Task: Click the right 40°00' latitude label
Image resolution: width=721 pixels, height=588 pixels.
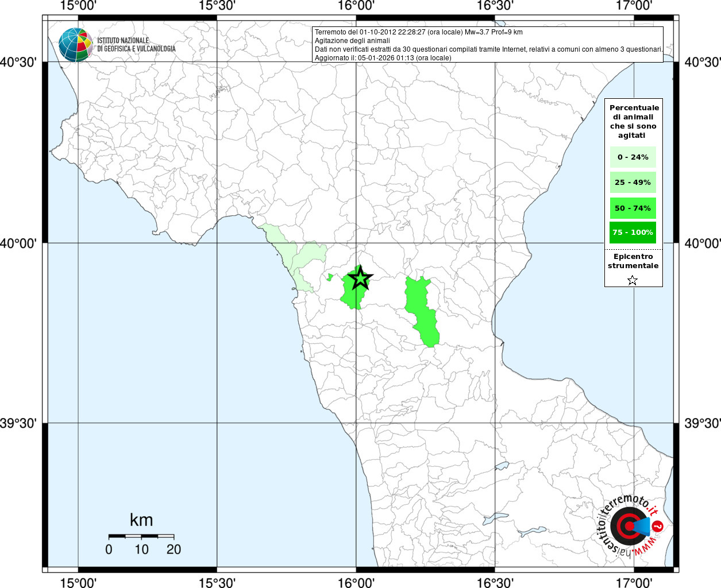Action: pyautogui.click(x=703, y=243)
